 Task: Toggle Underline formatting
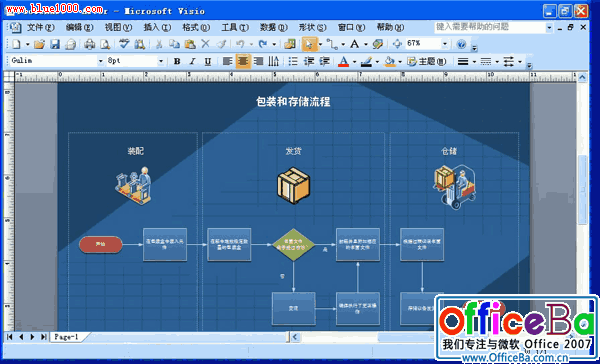tap(208, 61)
